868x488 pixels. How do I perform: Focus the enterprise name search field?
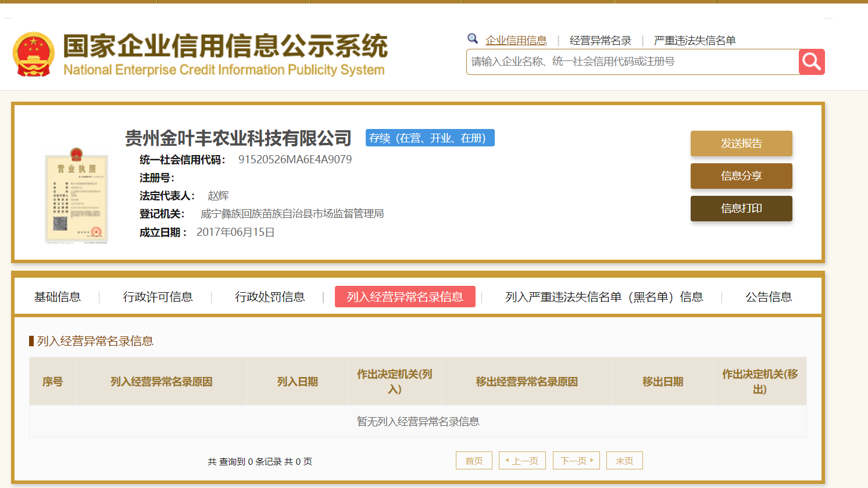click(632, 62)
